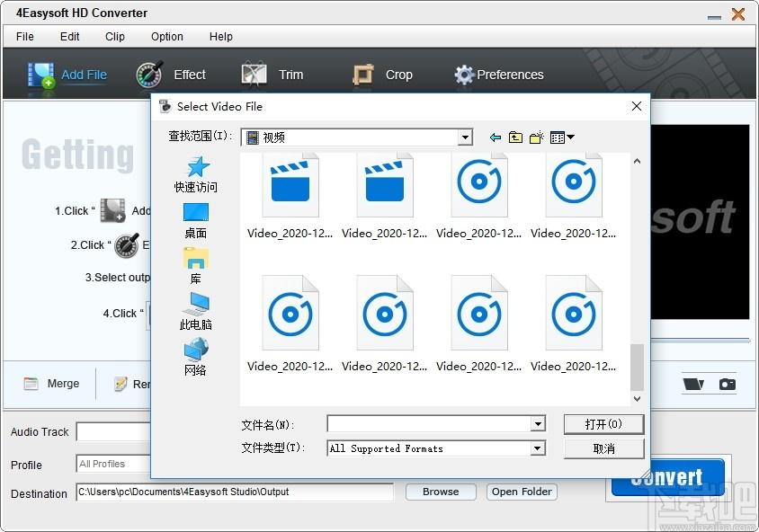759x532 pixels.
Task: Click the file list vertical scrollbar thumb
Action: [x=637, y=367]
